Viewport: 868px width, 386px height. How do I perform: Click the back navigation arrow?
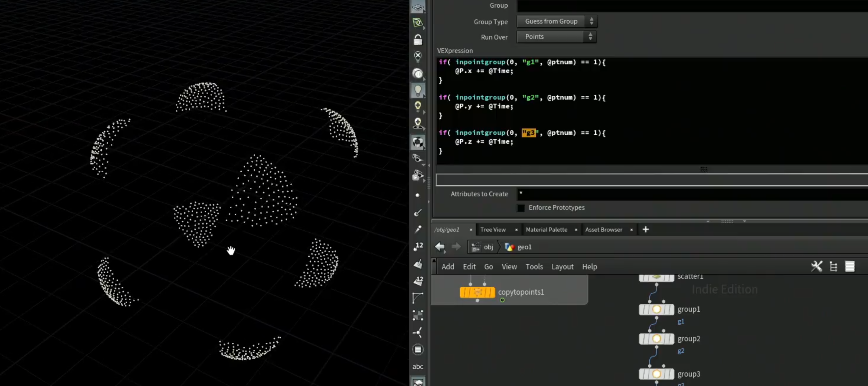[x=440, y=247]
